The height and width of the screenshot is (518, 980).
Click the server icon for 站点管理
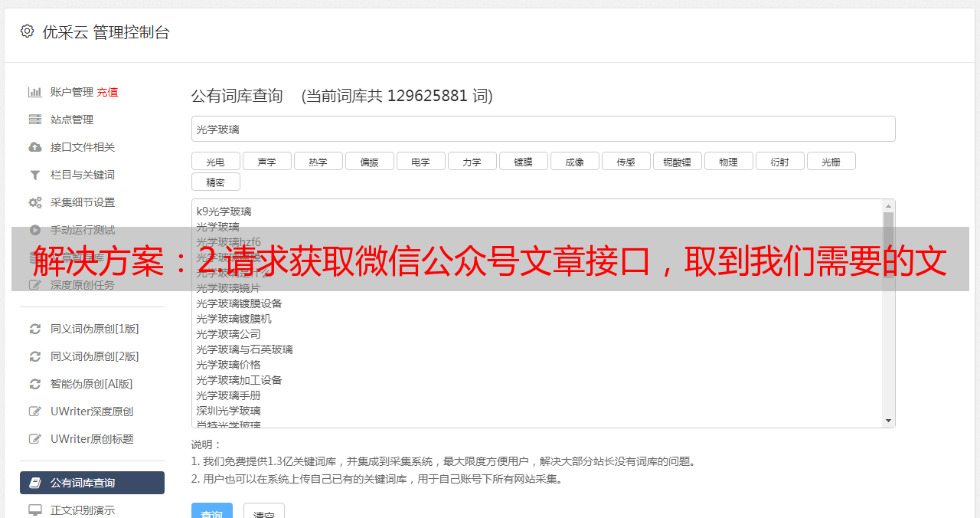(x=35, y=120)
